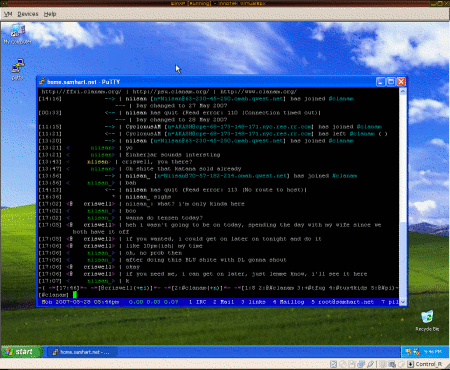Click the Control_R host key label

click(429, 364)
